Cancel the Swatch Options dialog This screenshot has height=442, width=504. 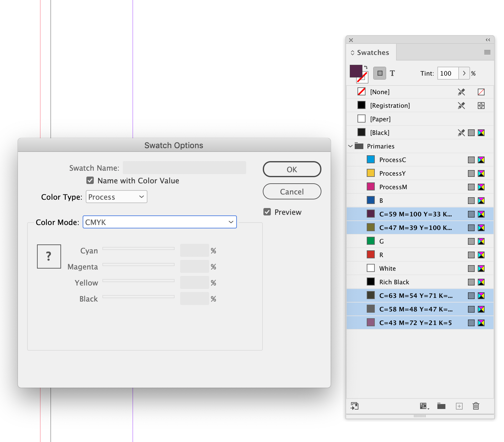point(291,191)
